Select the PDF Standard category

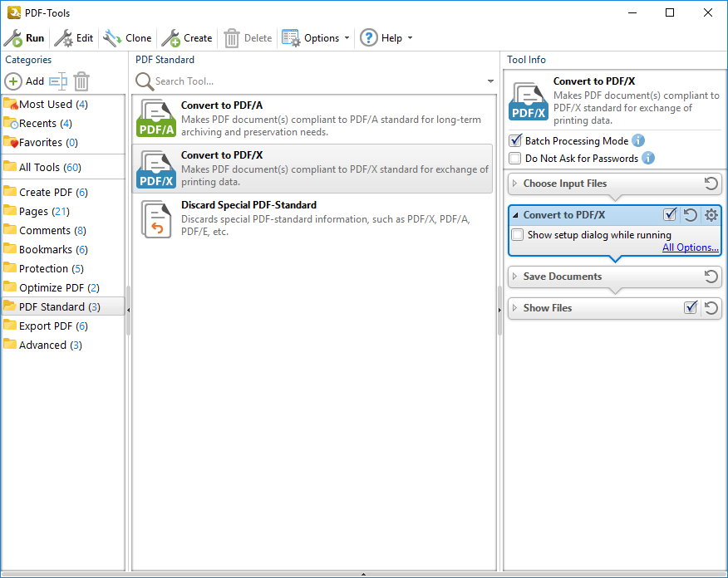63,306
